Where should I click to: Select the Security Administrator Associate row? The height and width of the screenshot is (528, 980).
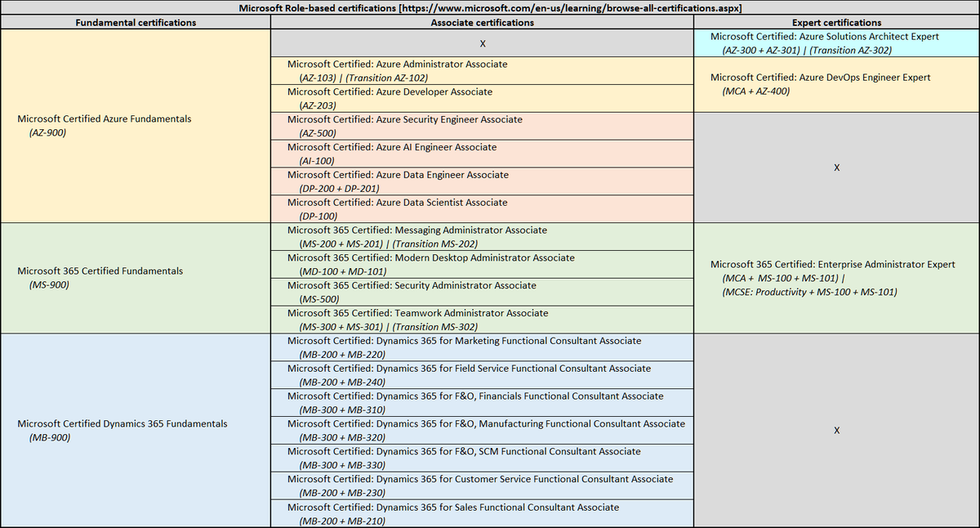(482, 292)
